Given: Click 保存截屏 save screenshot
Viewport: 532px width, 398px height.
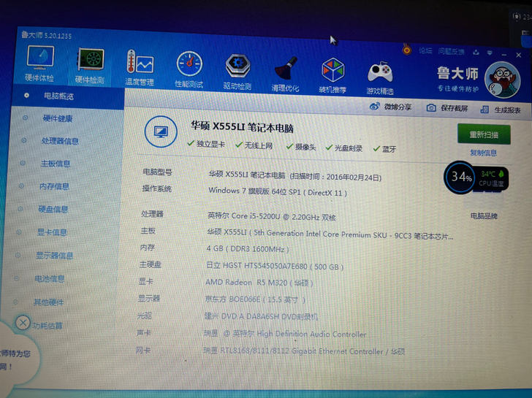Looking at the screenshot, I should coord(447,108).
